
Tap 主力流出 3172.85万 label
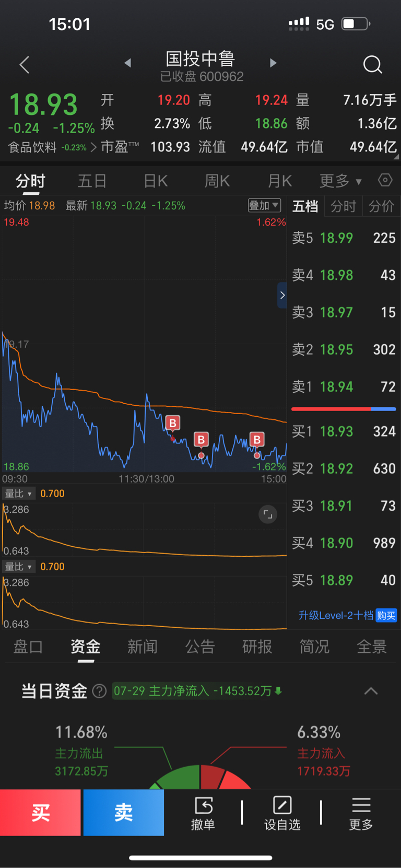tap(81, 762)
